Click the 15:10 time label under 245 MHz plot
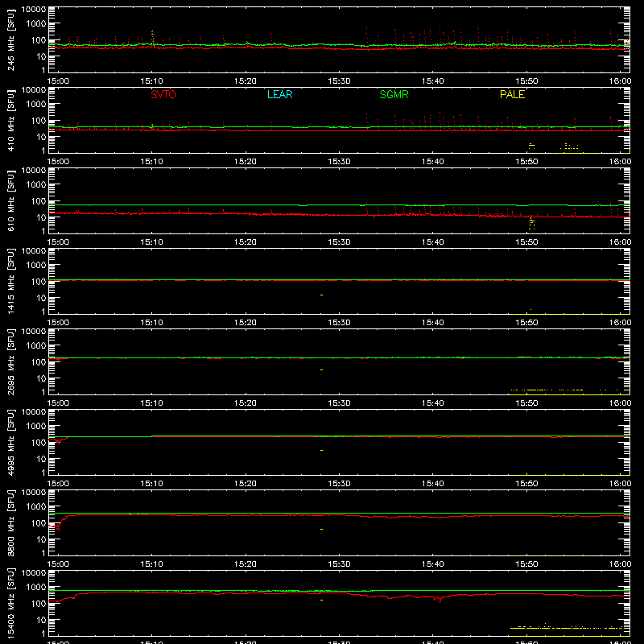The width and height of the screenshot is (644, 644). [x=152, y=81]
